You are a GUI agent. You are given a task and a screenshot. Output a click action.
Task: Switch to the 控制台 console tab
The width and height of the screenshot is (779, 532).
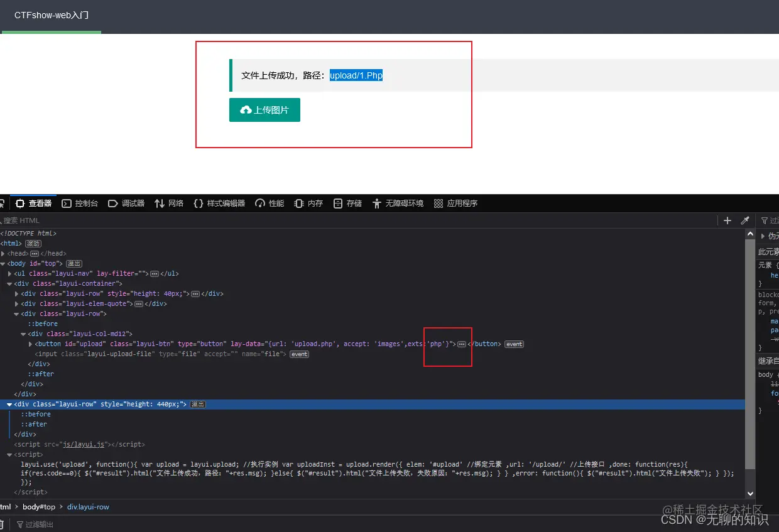click(80, 204)
